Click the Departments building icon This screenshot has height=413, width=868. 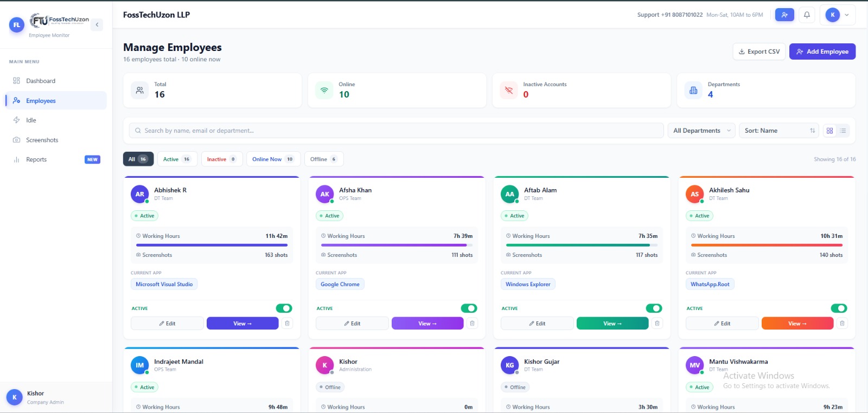point(693,90)
